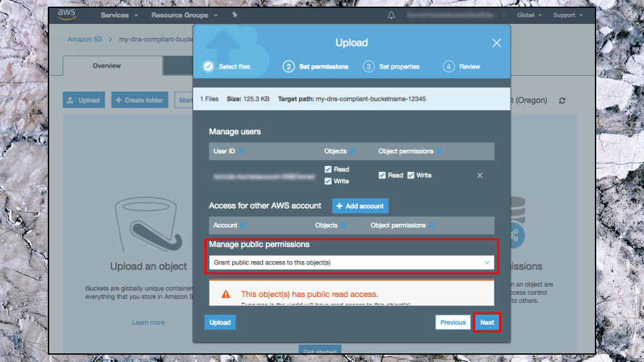Viewport: 644px width, 362px height.
Task: Click the Account info icon
Action: (244, 225)
